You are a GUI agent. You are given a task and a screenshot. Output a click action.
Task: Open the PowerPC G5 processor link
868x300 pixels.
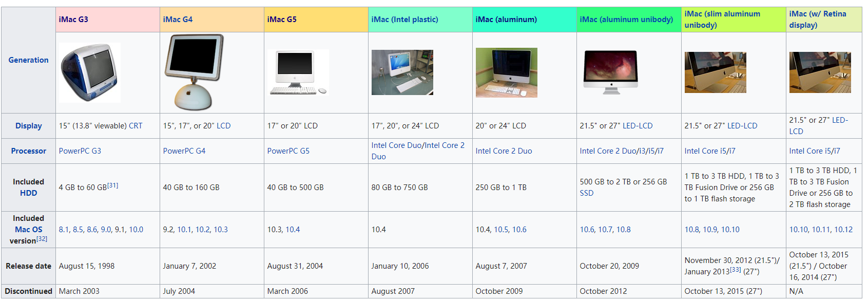[288, 151]
